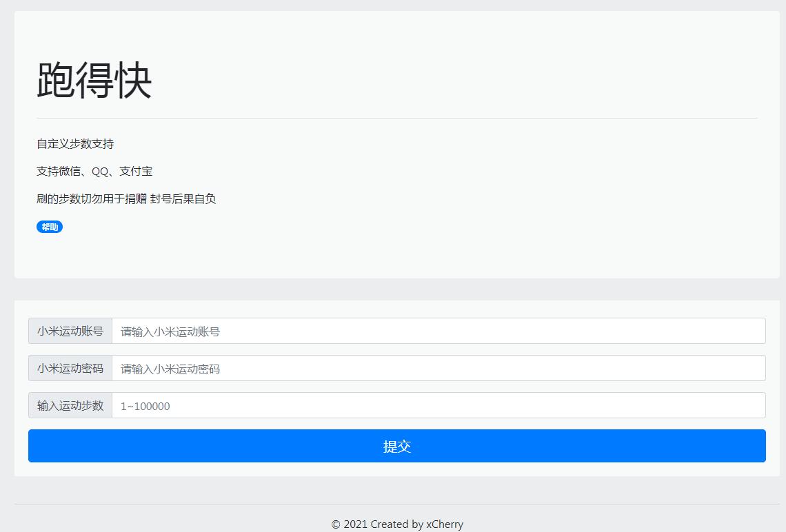This screenshot has height=532, width=786.
Task: Click the 自定义步数支持 description text
Action: pyautogui.click(x=76, y=144)
